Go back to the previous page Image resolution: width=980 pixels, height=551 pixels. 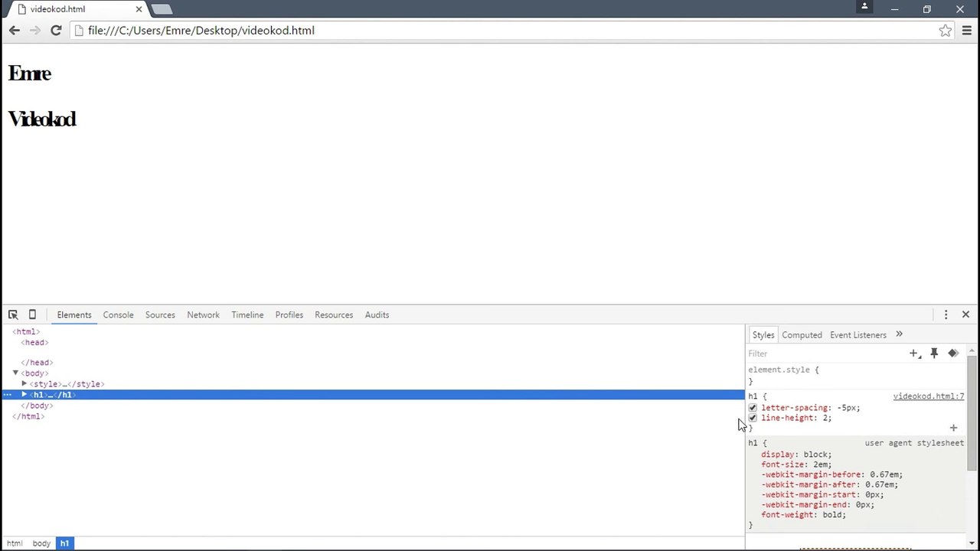[15, 31]
